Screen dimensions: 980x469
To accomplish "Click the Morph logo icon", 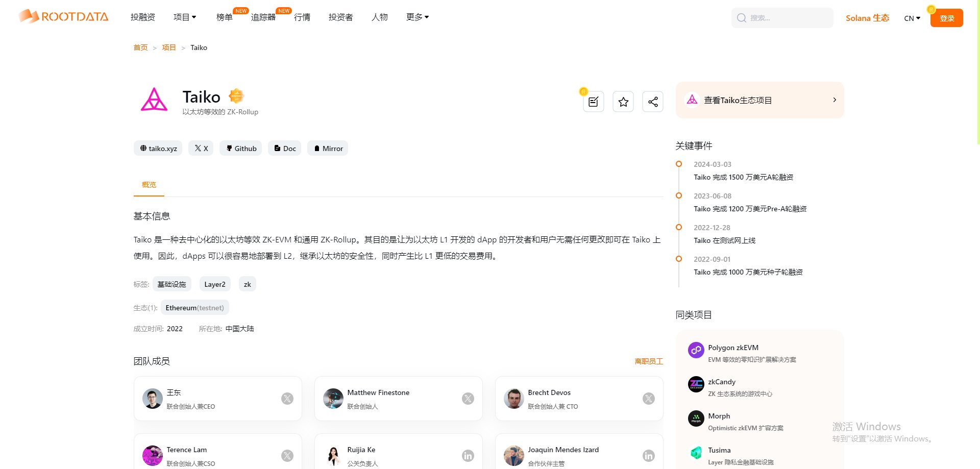I will 696,418.
